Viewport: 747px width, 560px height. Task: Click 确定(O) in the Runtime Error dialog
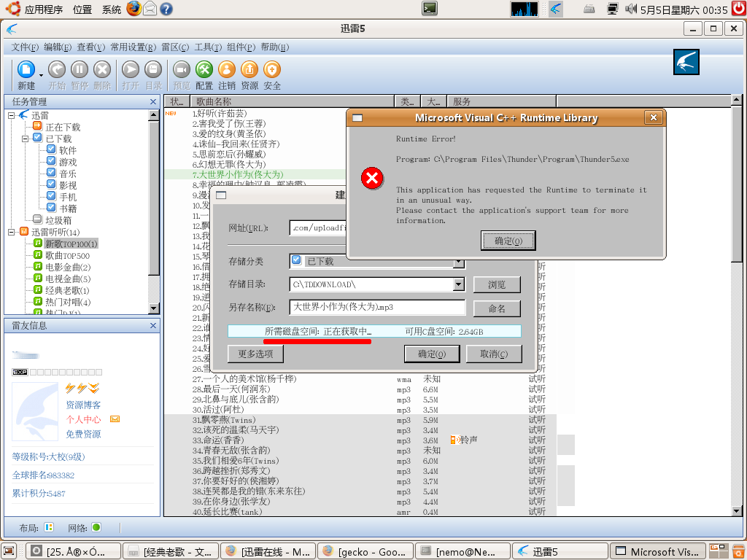508,241
